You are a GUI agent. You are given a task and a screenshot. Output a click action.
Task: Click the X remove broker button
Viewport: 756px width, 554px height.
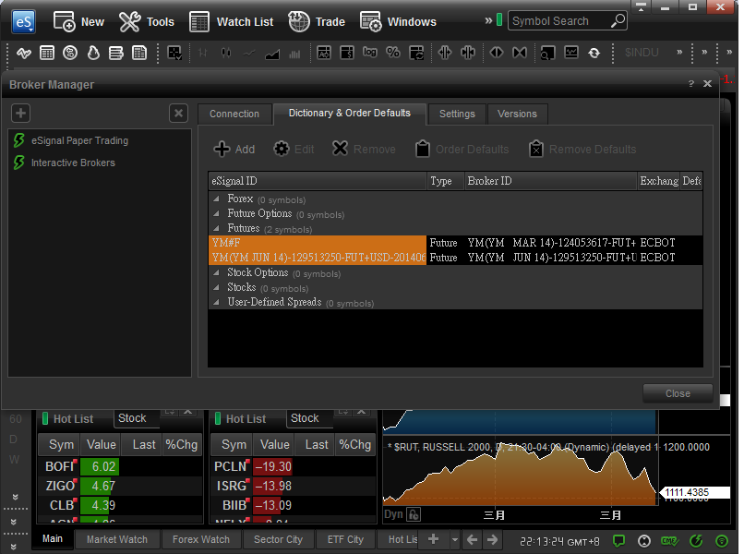tap(178, 114)
